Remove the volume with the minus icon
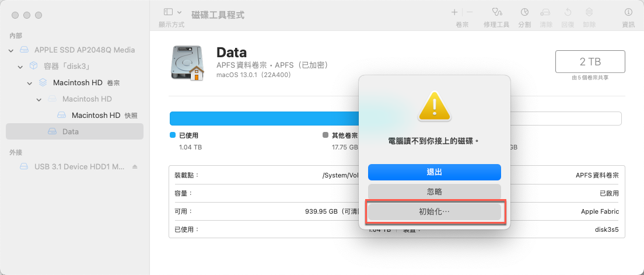The height and width of the screenshot is (275, 644). (x=470, y=12)
